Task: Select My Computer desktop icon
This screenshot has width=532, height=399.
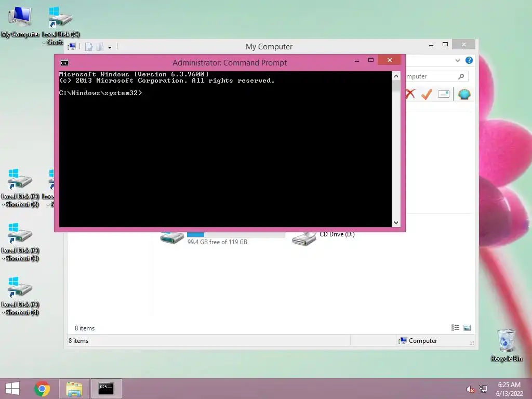Action: 20,22
